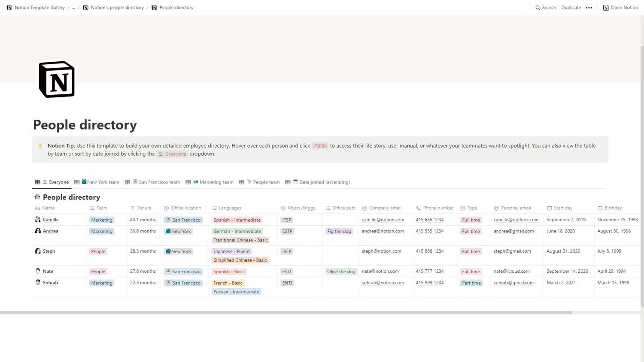Open the Birthday column header menu

point(617,208)
